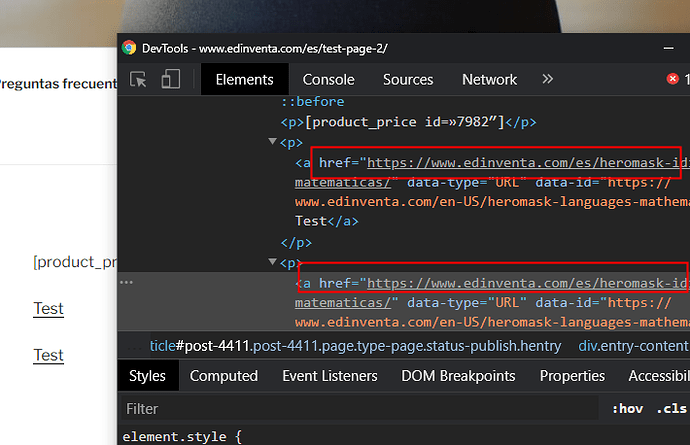Click the first href URL in Elements panel
Screen dimensions: 690x445
[528, 163]
